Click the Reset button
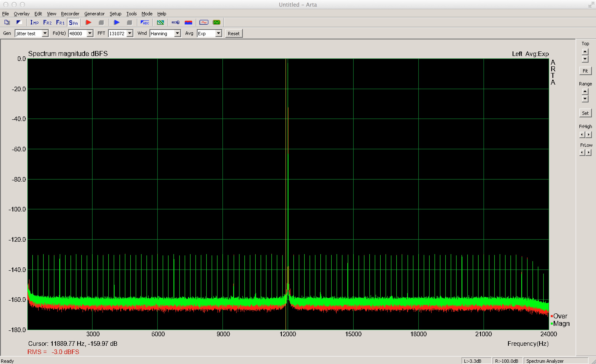Image resolution: width=596 pixels, height=364 pixels. 234,34
